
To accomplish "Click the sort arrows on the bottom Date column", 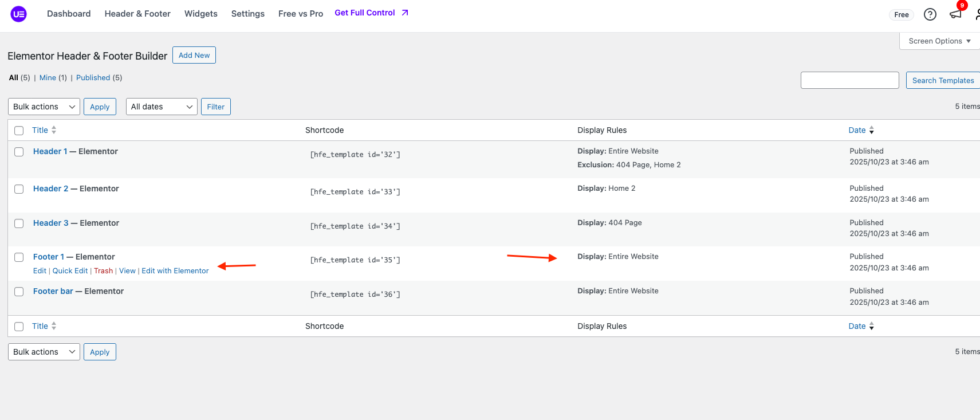I will [x=871, y=326].
